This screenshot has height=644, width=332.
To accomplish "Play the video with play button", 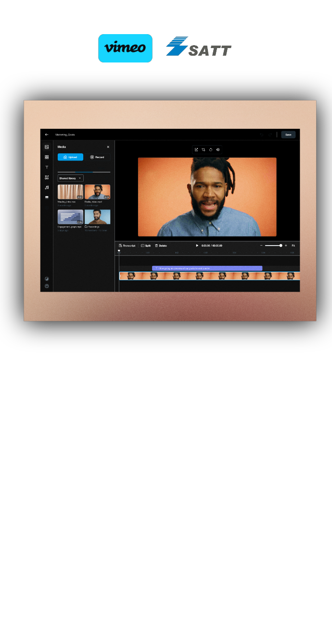I will (197, 246).
